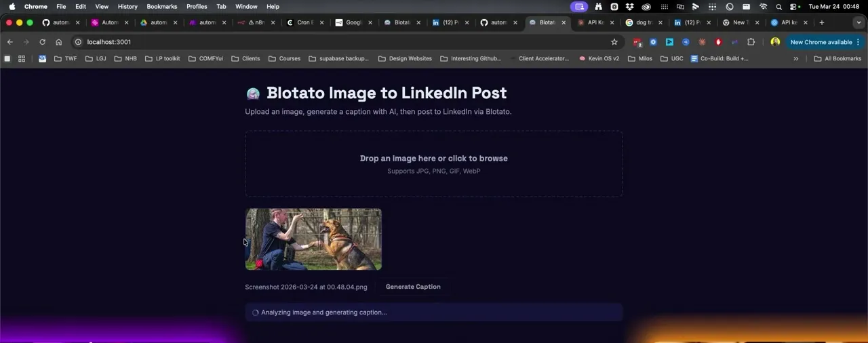
Task: Expand the tab search dropdown arrow
Action: (x=859, y=22)
